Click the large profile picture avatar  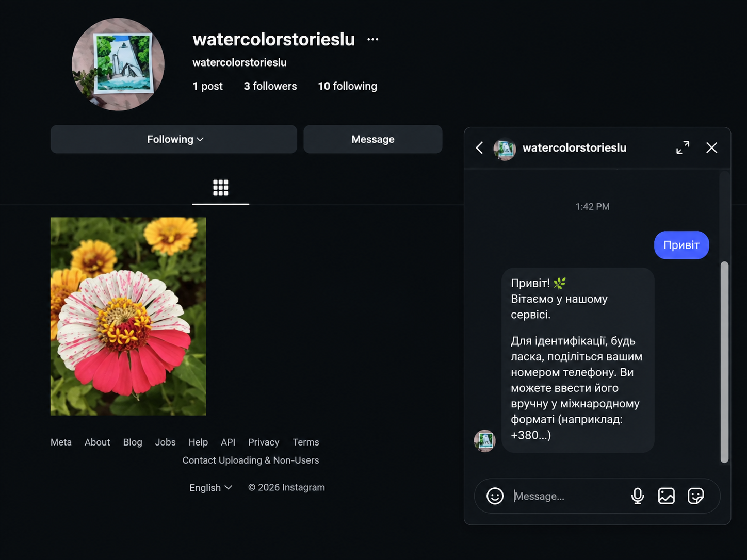118,64
